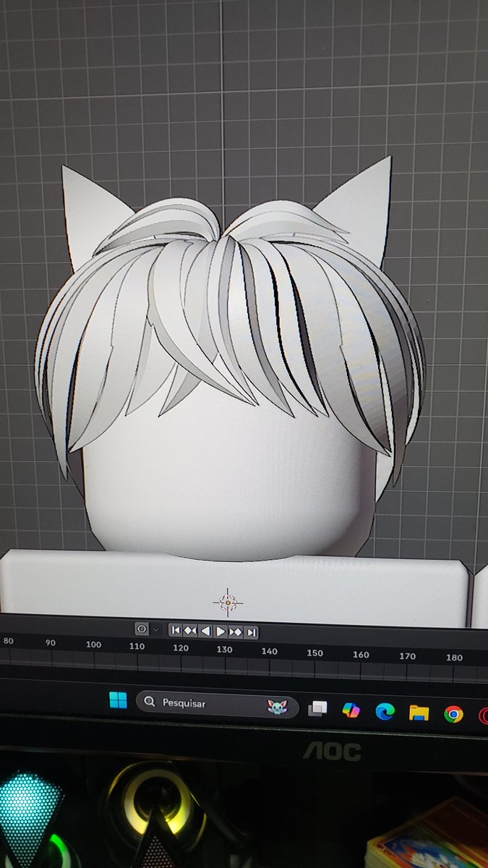Screen dimensions: 488x868
Task: Set timeline to frame 180
Action: pos(455,658)
